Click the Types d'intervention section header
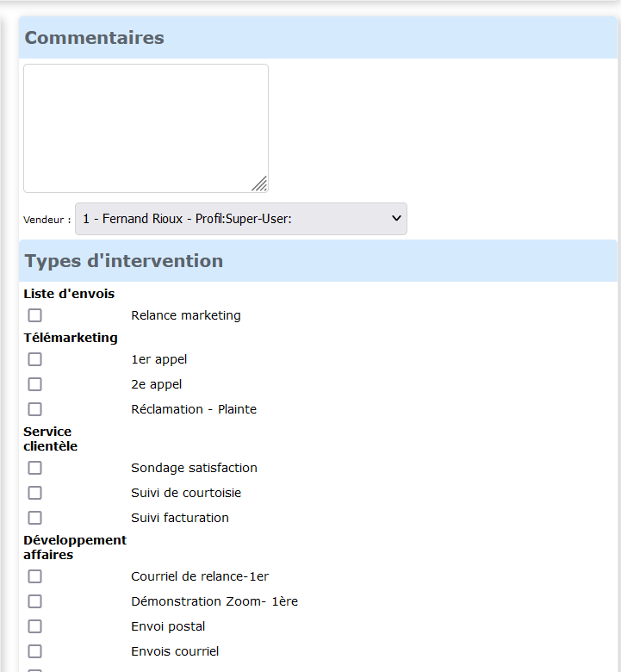 [x=124, y=261]
